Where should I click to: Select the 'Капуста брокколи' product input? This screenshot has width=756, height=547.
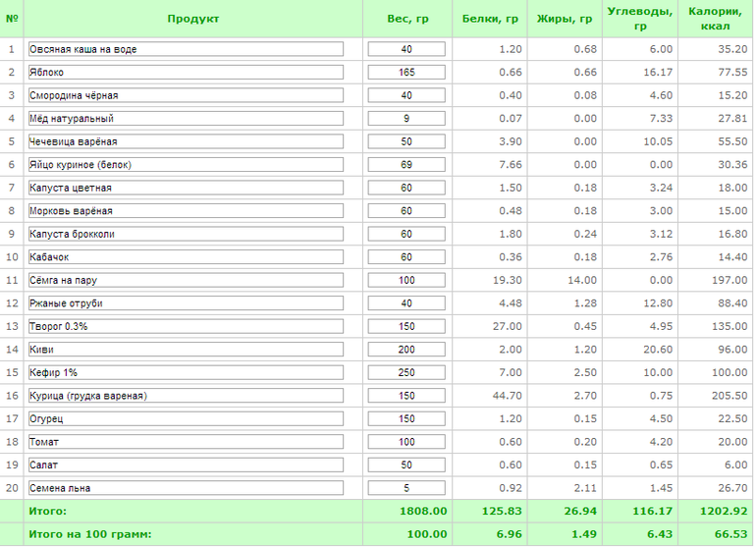(186, 234)
